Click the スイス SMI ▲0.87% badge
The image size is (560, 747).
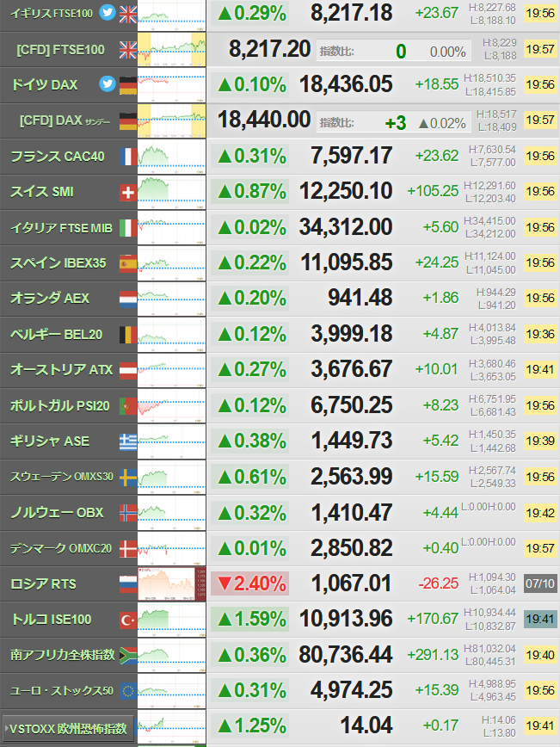[250, 192]
